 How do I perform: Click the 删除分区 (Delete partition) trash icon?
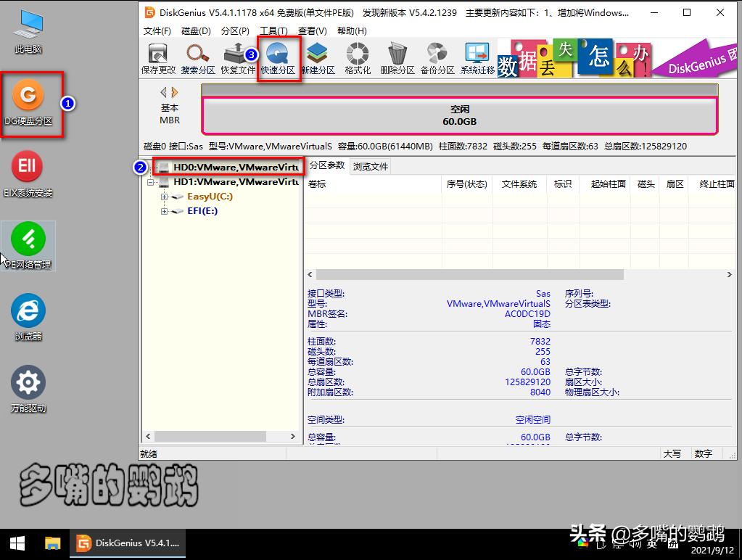click(x=397, y=59)
